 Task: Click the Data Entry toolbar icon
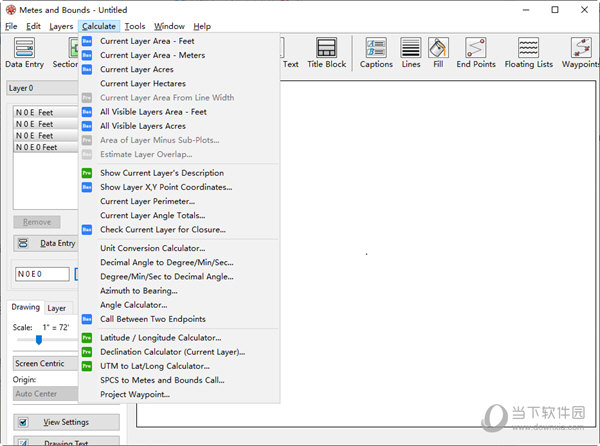click(24, 53)
